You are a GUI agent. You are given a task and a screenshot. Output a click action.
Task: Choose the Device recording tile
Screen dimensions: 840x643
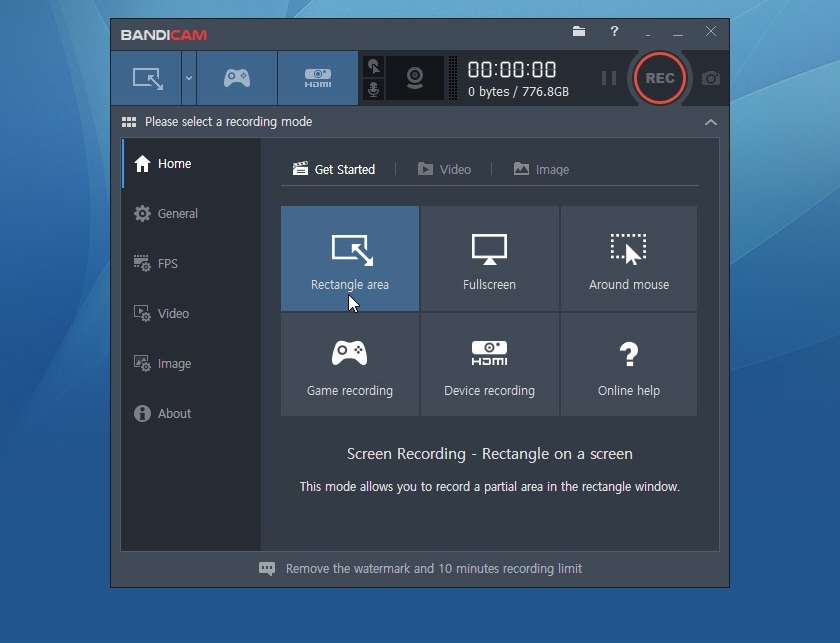(x=489, y=364)
